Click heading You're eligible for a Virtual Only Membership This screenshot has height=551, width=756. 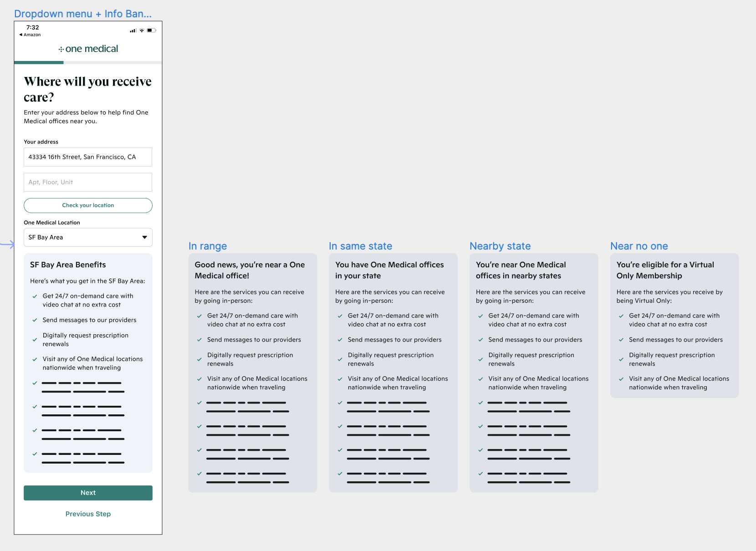point(665,270)
